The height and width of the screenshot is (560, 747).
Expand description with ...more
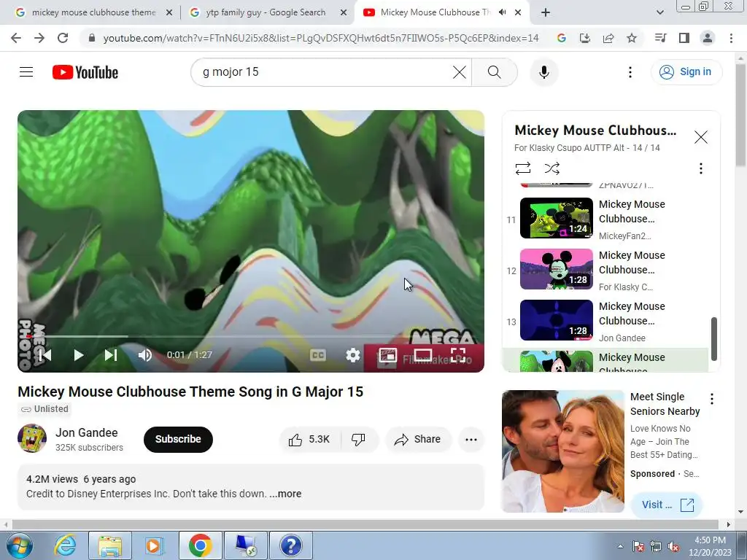coord(285,494)
